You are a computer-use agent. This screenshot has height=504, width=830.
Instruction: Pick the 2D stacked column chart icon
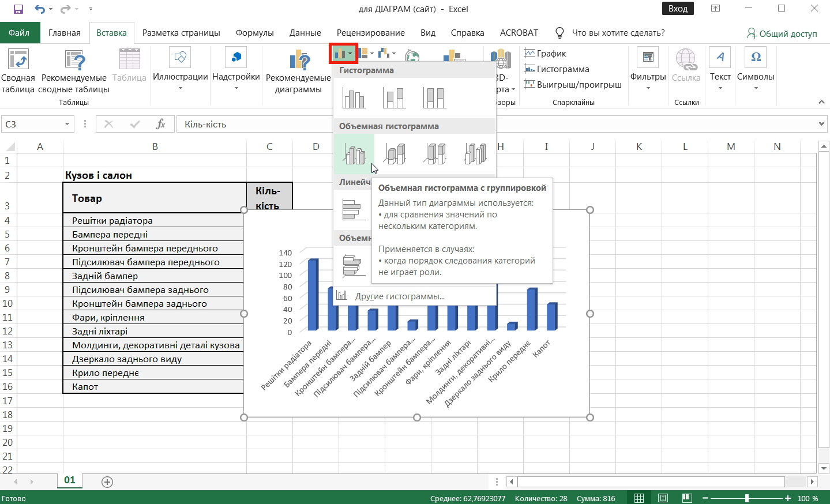394,97
